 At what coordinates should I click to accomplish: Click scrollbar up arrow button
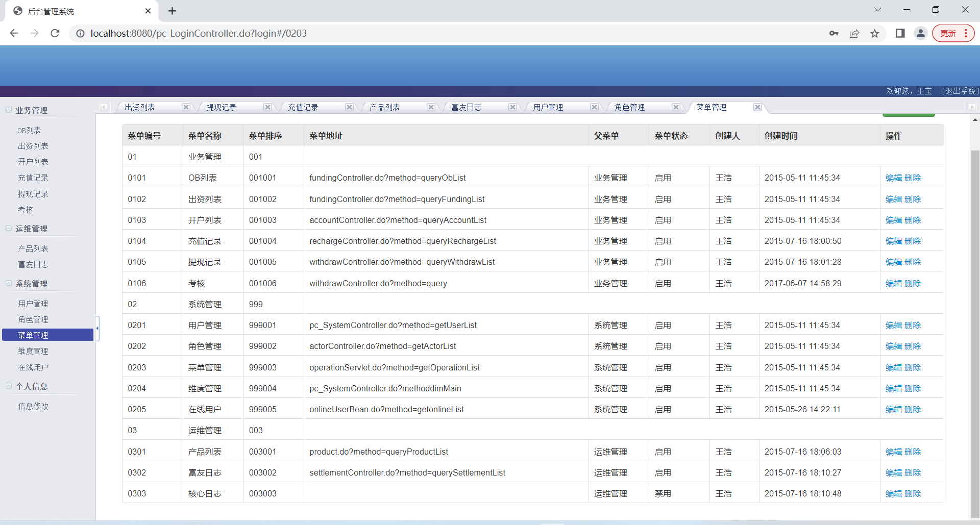tap(975, 119)
